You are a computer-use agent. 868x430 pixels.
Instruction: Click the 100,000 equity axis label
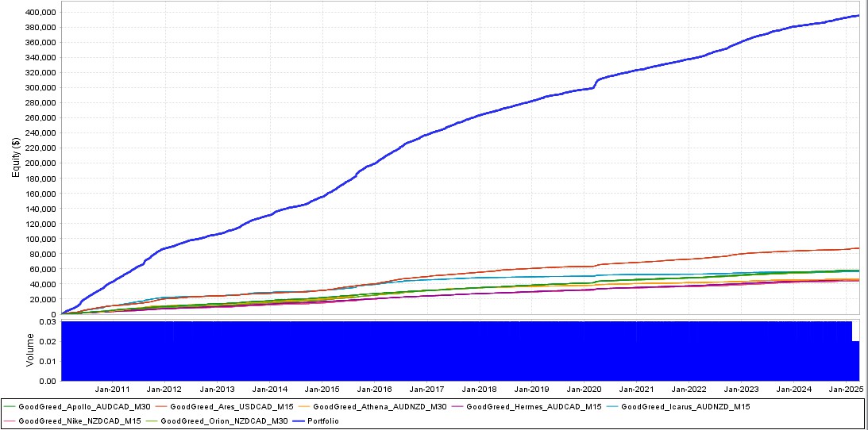41,239
